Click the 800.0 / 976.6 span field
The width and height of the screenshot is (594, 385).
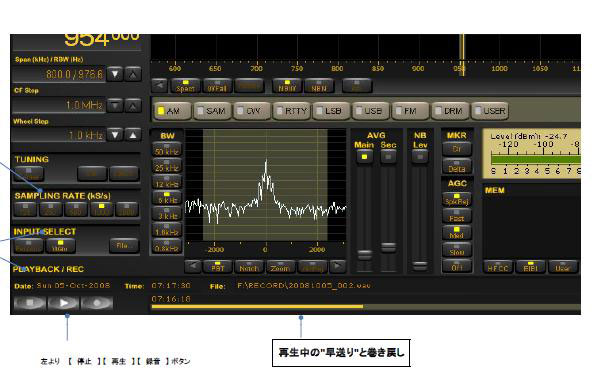tap(59, 74)
